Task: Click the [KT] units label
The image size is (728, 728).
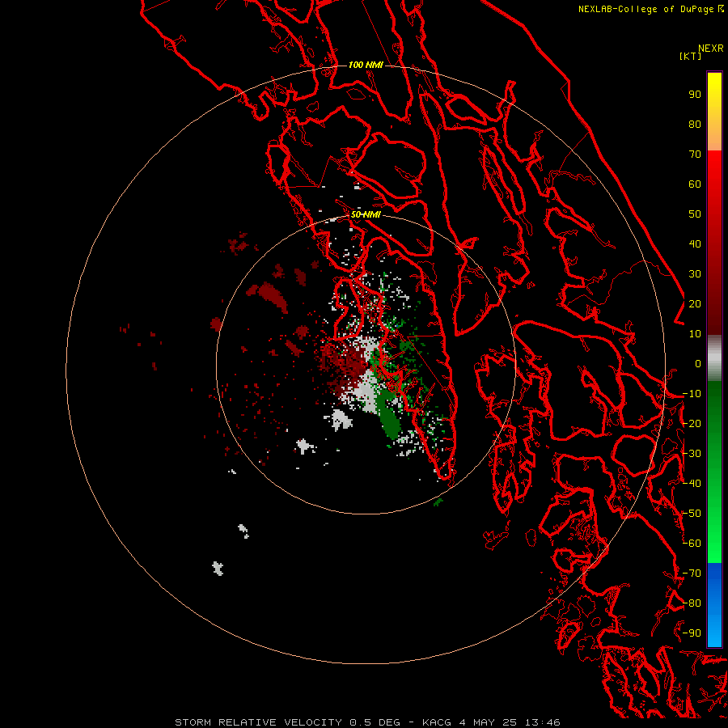Action: [x=690, y=56]
